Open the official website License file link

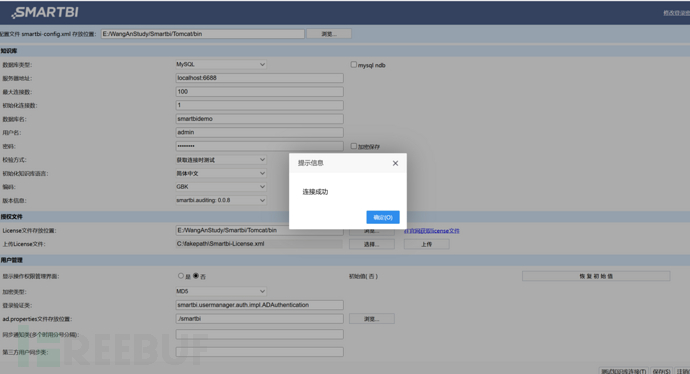point(431,231)
